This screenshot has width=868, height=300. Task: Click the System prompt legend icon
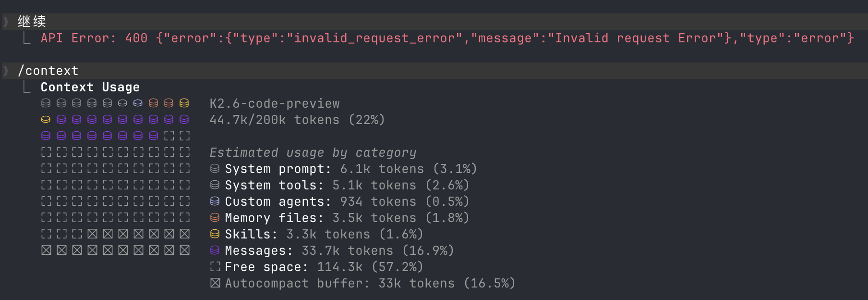click(215, 169)
